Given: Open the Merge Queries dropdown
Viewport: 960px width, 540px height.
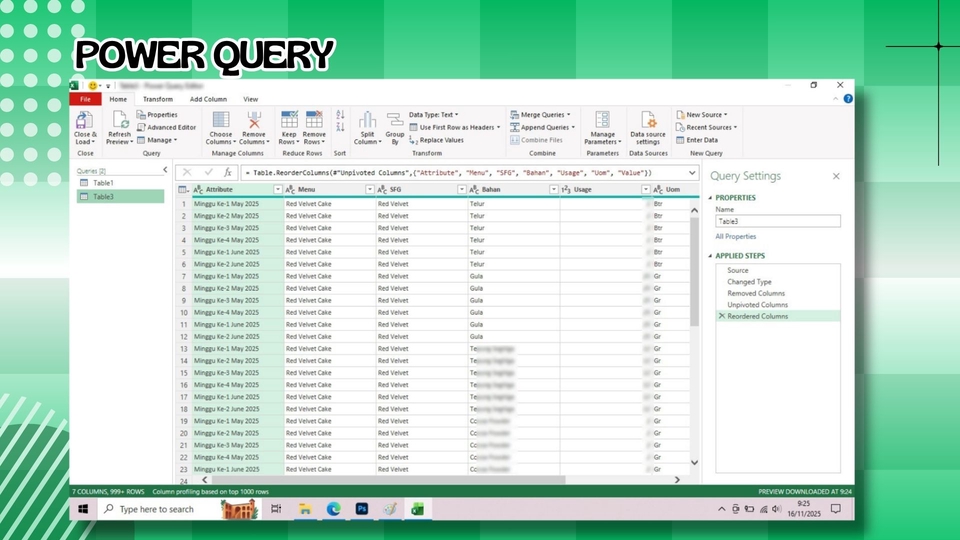Looking at the screenshot, I should click(541, 115).
